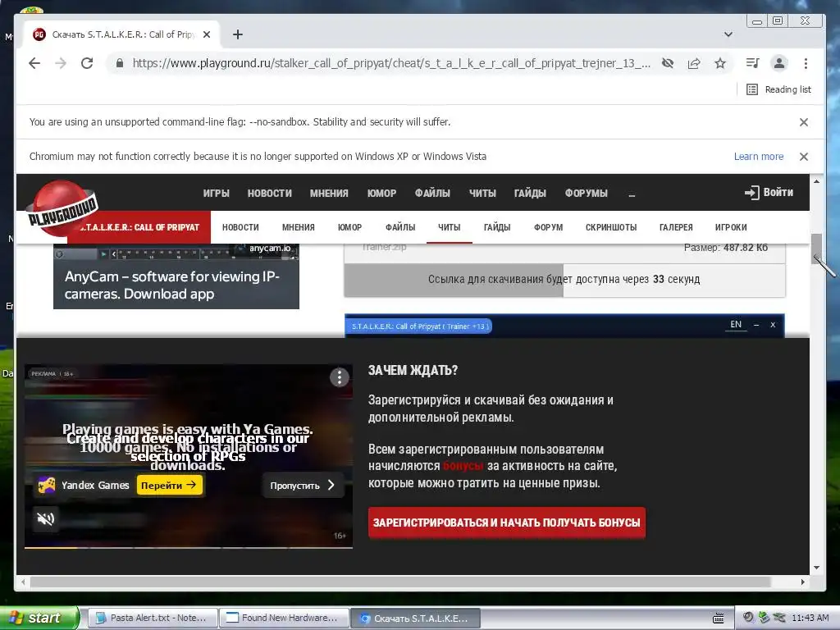Click the browser forward arrow

[x=61, y=63]
